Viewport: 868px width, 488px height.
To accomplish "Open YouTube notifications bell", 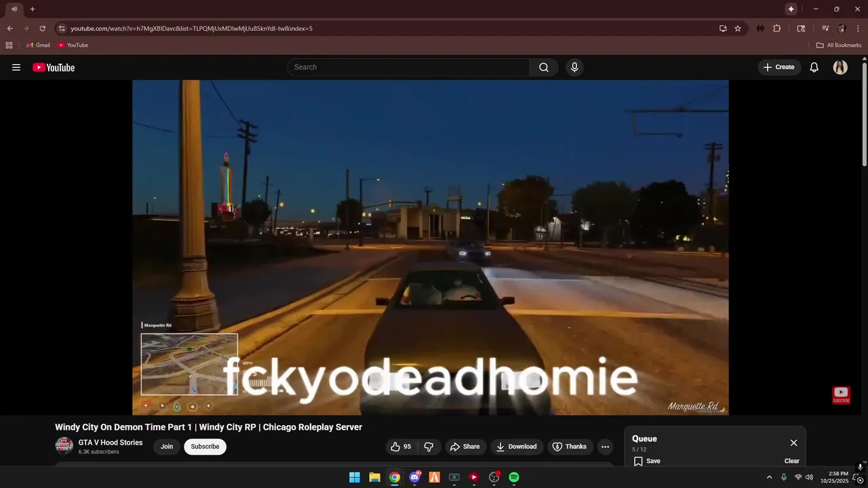I will (814, 67).
